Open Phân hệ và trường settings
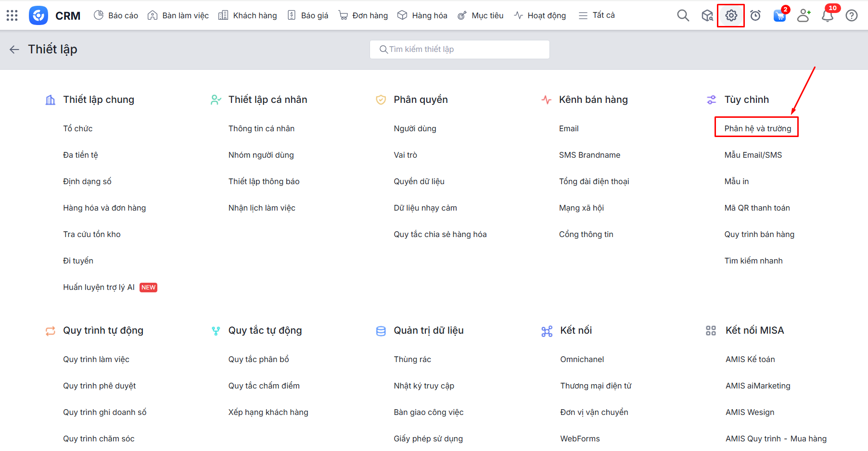This screenshot has width=868, height=451. click(x=757, y=128)
